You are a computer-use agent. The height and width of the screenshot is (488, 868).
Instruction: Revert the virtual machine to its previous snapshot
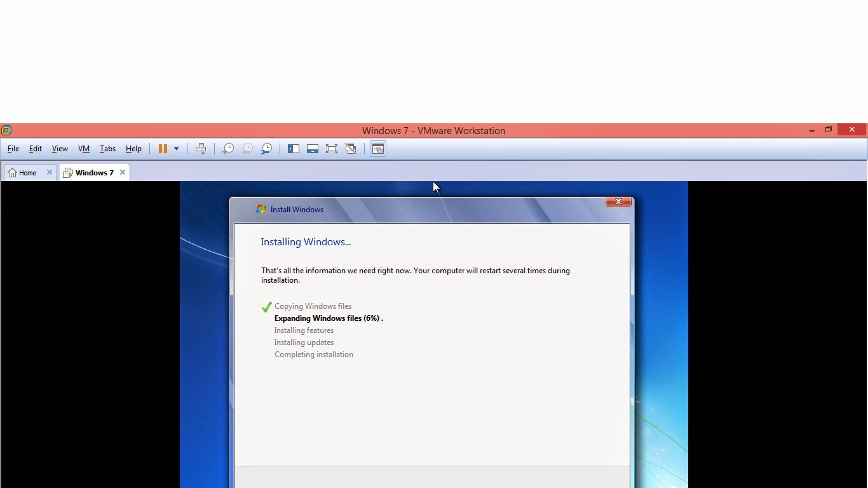click(x=247, y=149)
